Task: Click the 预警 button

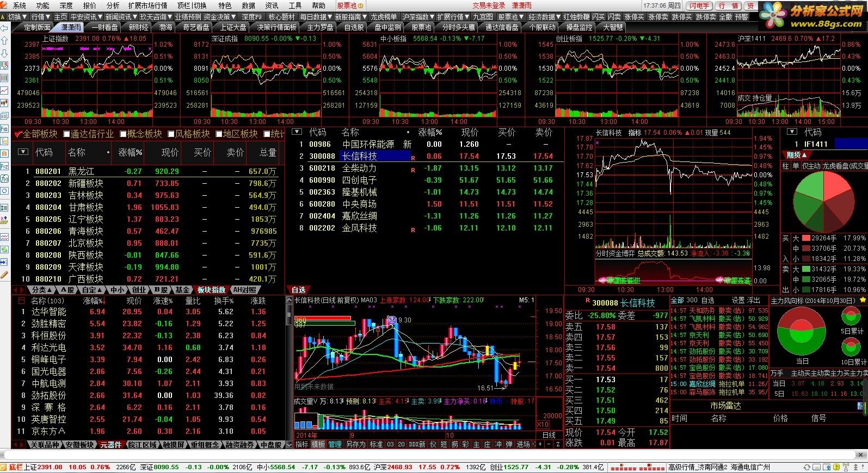Action: (x=741, y=17)
